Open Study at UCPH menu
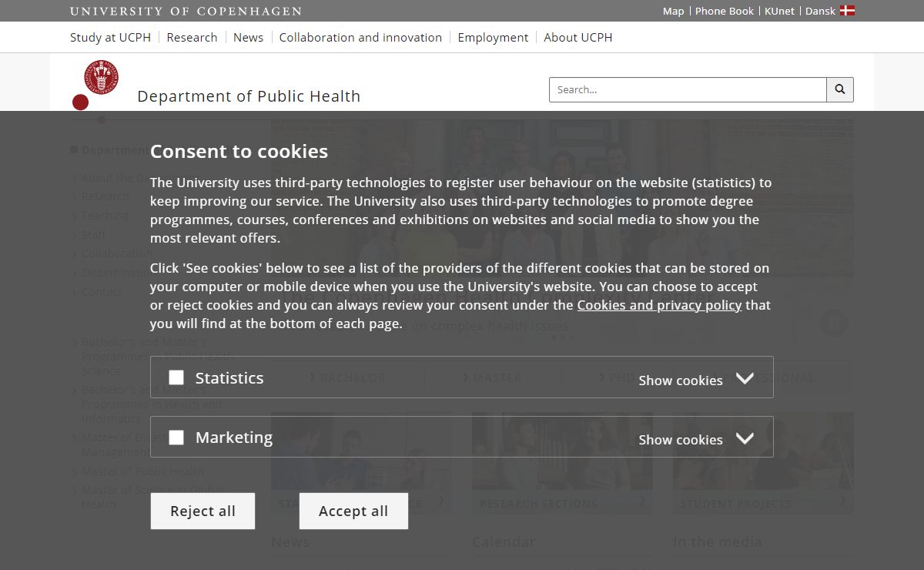The height and width of the screenshot is (570, 924). pos(110,37)
